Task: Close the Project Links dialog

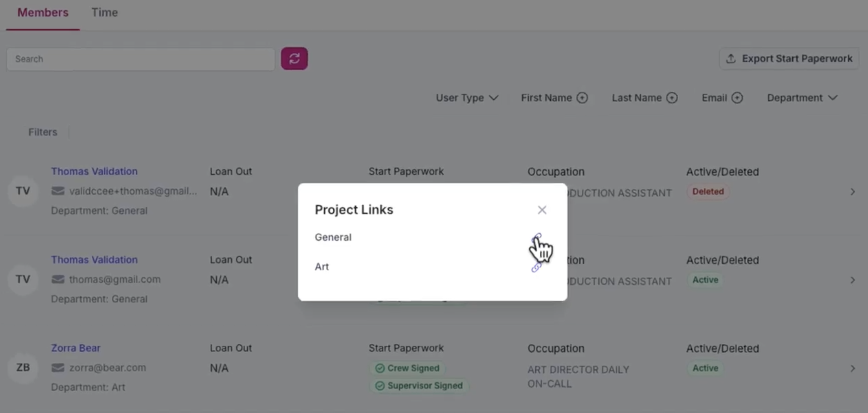Action: [x=542, y=210]
